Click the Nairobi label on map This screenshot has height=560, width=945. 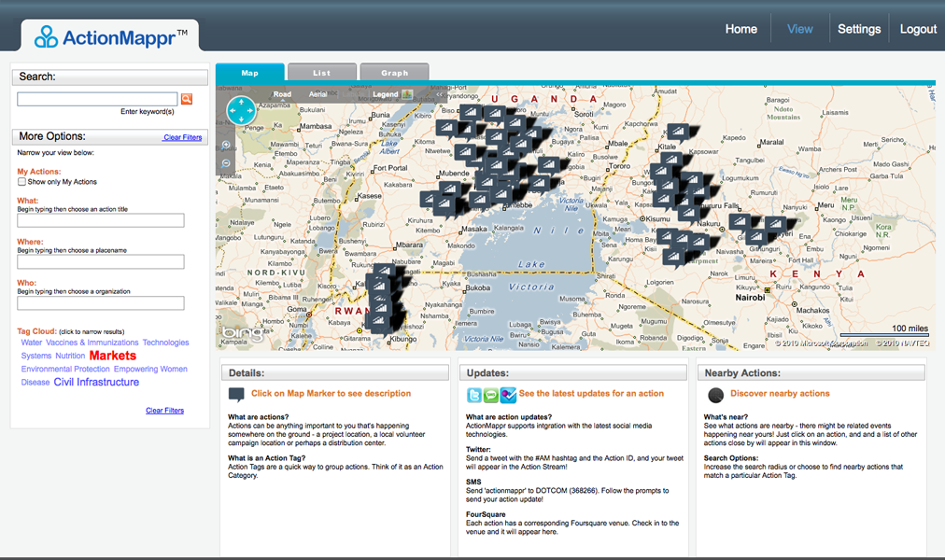[x=750, y=298]
